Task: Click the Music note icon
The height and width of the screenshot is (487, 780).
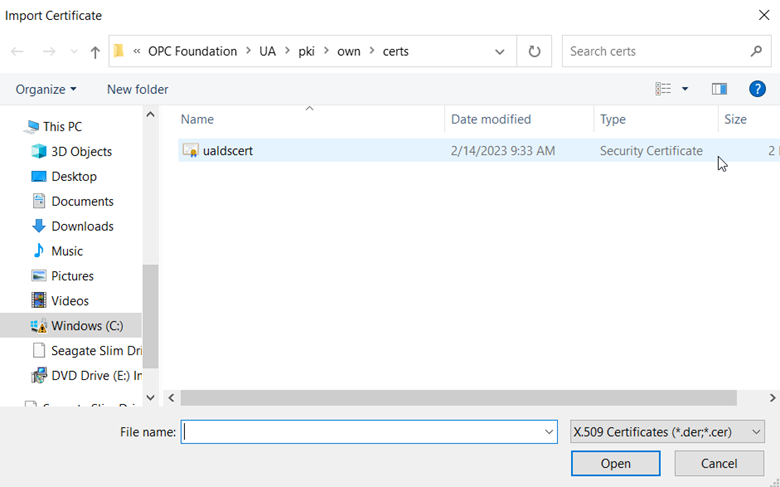Action: click(x=38, y=251)
